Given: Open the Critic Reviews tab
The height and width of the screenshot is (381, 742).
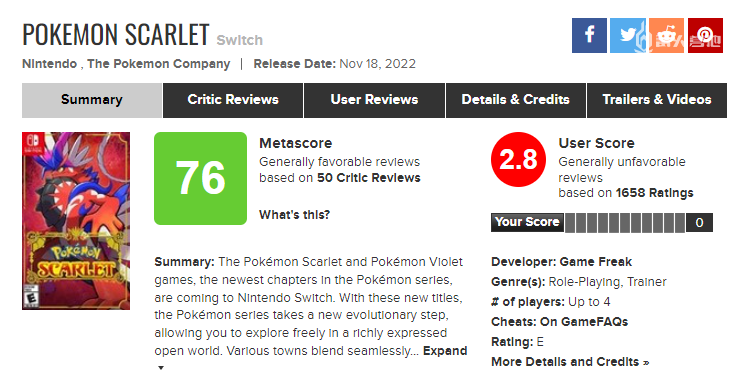Looking at the screenshot, I should 233,100.
